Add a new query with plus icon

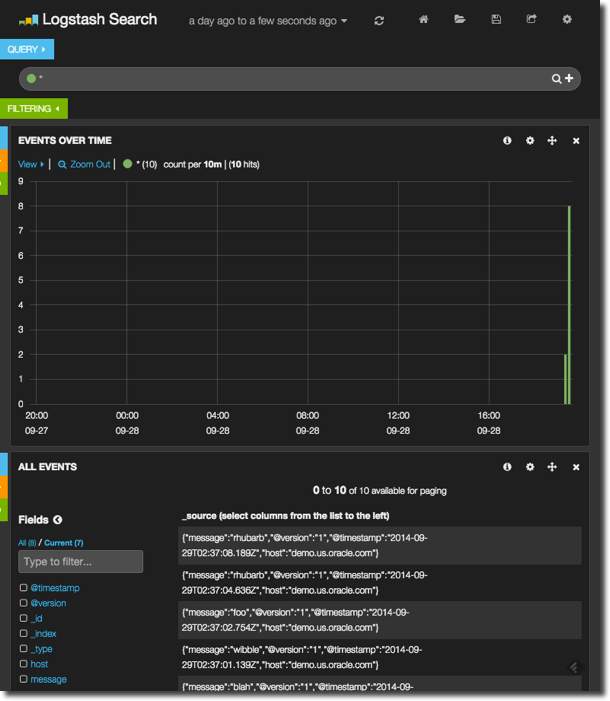[x=570, y=79]
